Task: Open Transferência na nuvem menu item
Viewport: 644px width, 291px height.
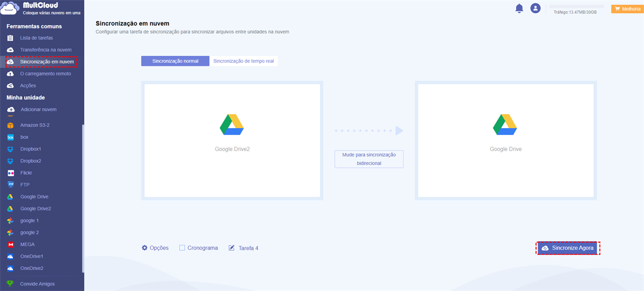Action: click(x=46, y=50)
